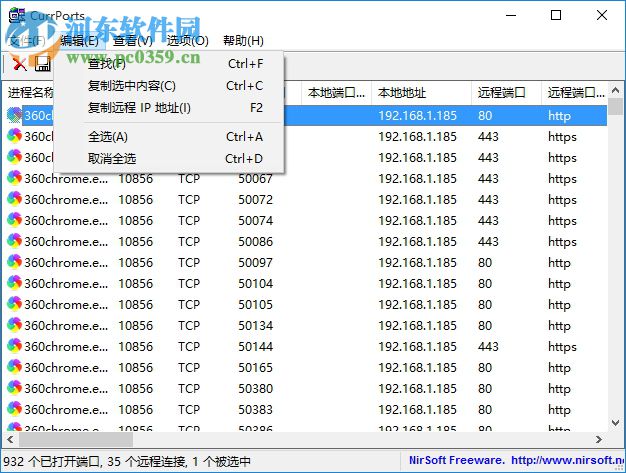626x473 pixels.
Task: Click local port cell 50134
Action: [256, 326]
